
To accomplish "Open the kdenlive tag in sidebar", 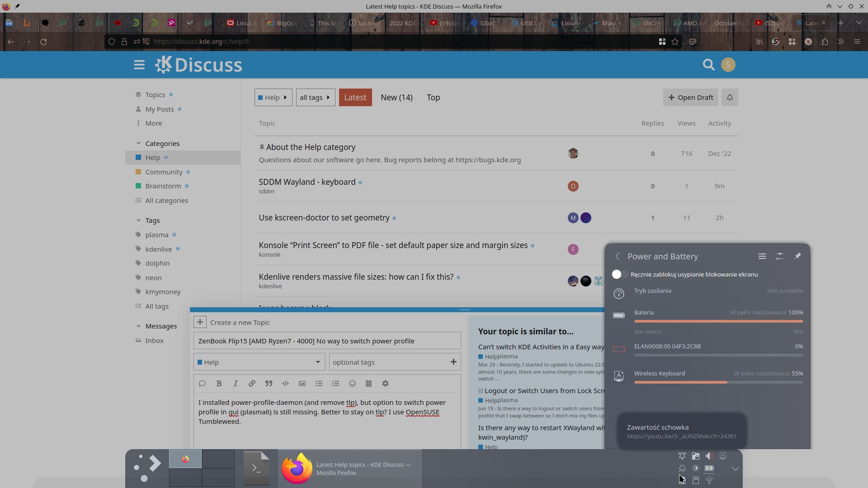I will pos(158,249).
